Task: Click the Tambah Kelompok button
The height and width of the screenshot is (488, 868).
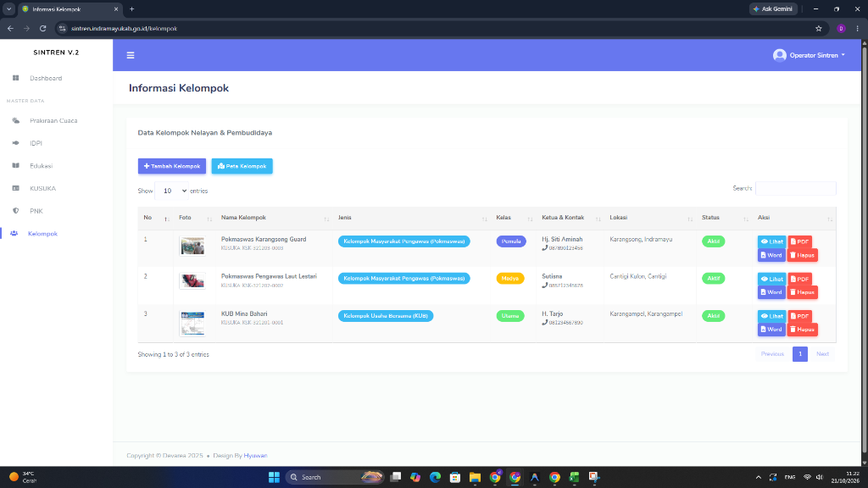Action: pyautogui.click(x=171, y=166)
